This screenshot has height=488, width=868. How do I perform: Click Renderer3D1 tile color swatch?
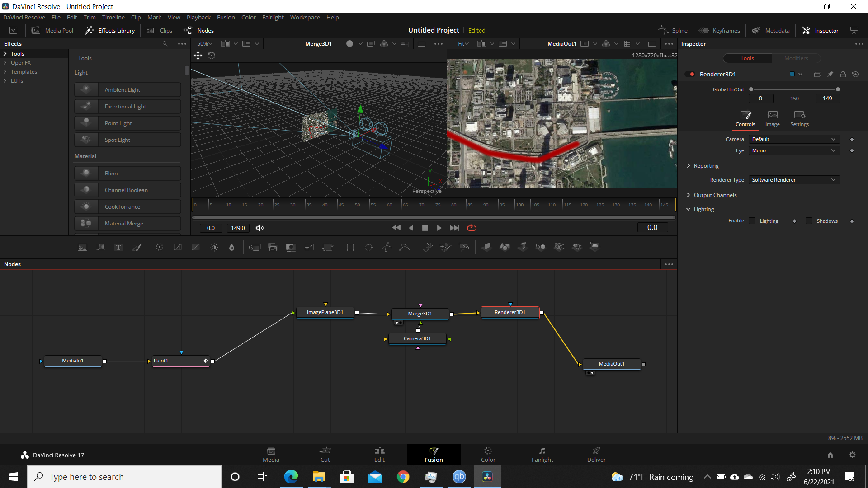click(792, 74)
